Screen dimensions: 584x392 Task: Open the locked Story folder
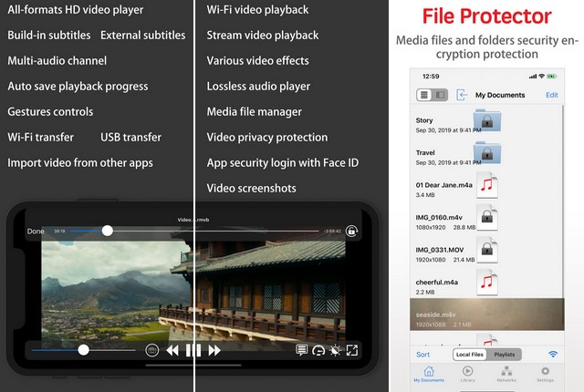tap(487, 120)
